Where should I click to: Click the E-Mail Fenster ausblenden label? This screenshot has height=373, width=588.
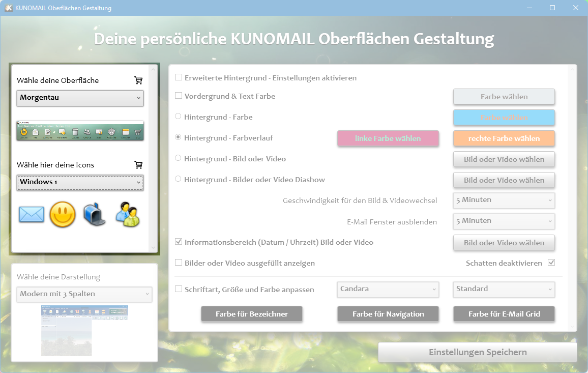click(392, 222)
